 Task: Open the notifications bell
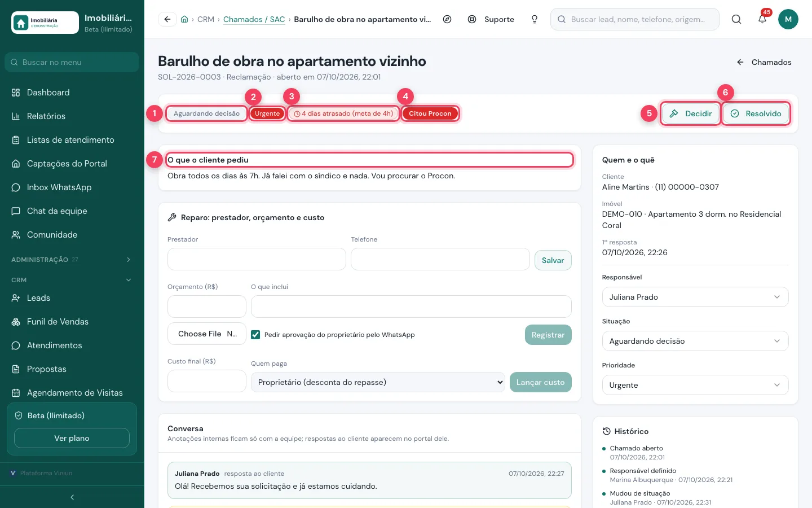tap(762, 19)
